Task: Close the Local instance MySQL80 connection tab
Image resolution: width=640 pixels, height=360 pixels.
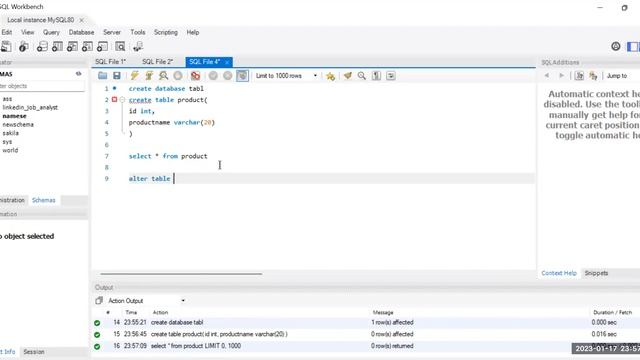Action: [82, 20]
